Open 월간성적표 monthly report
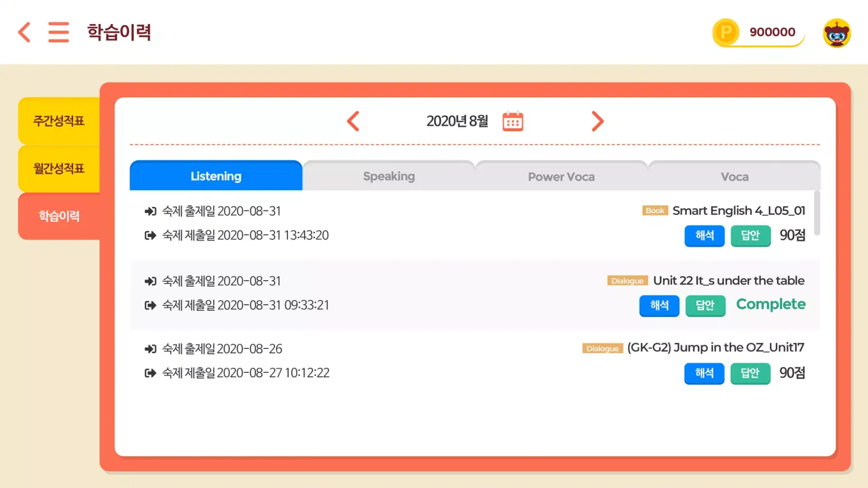This screenshot has width=868, height=488. pyautogui.click(x=59, y=168)
